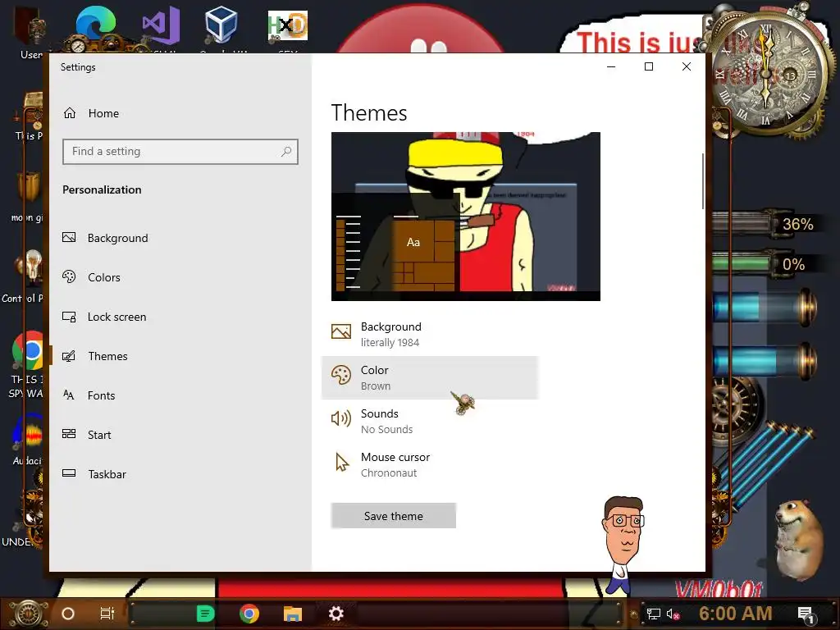Maximize the Settings window
The width and height of the screenshot is (840, 630).
(x=648, y=66)
